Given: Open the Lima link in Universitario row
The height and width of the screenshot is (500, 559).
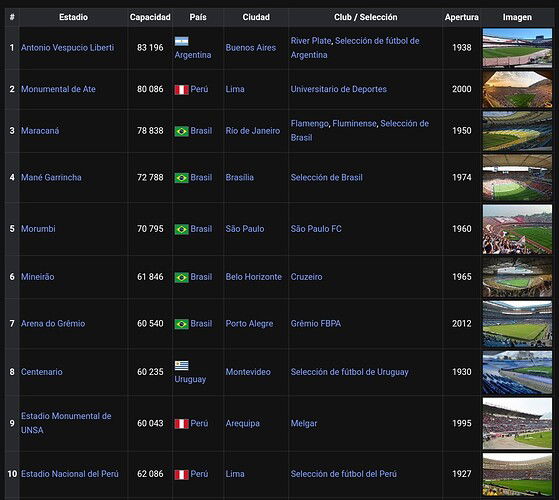Looking at the screenshot, I should tap(235, 89).
